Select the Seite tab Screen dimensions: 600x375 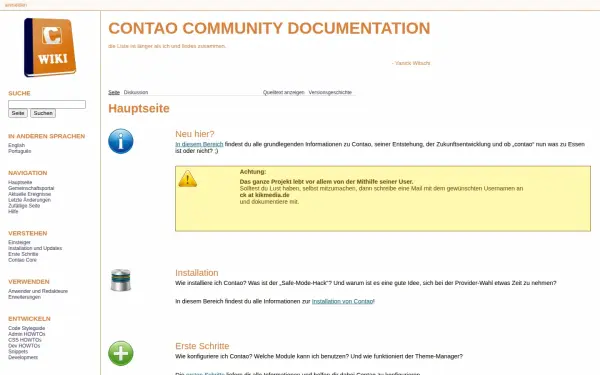[x=114, y=92]
